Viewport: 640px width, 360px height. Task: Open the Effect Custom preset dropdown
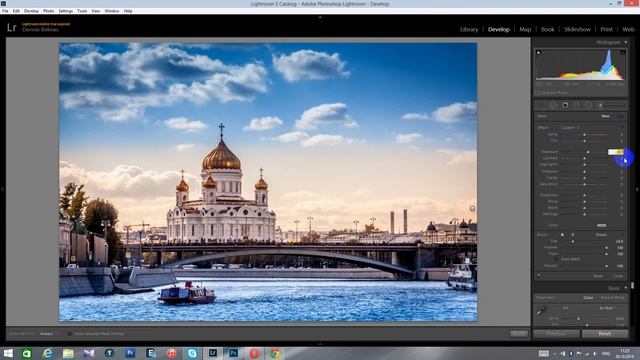[x=570, y=128]
